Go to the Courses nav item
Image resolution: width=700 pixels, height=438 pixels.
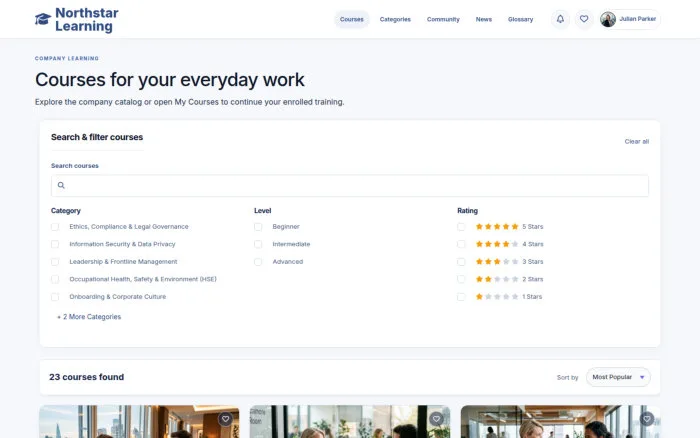coord(352,19)
